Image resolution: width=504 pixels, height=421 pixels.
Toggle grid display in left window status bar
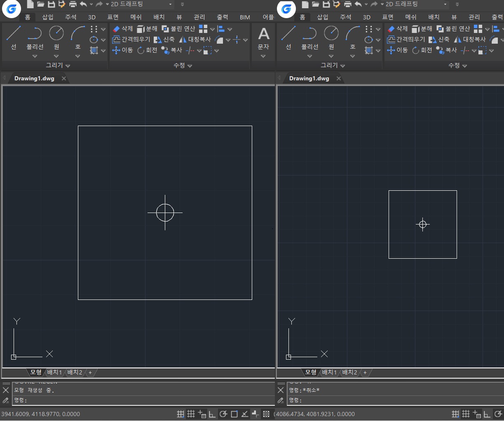191,414
